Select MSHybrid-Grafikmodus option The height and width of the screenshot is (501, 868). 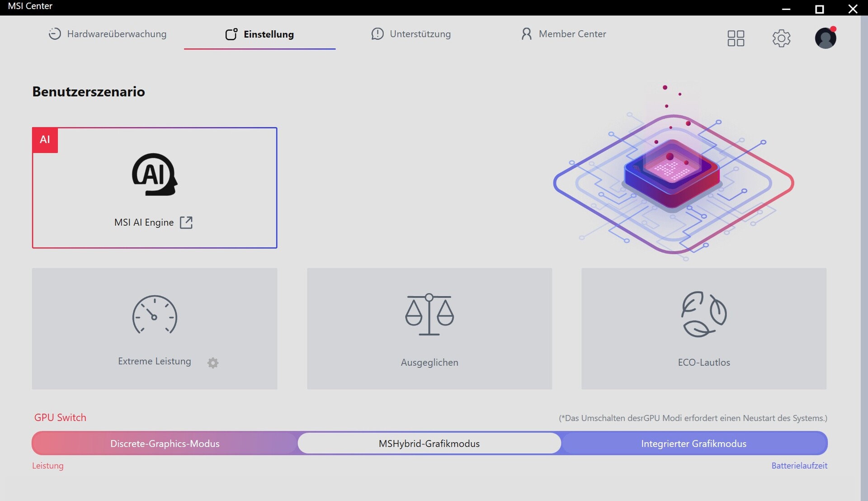click(429, 444)
